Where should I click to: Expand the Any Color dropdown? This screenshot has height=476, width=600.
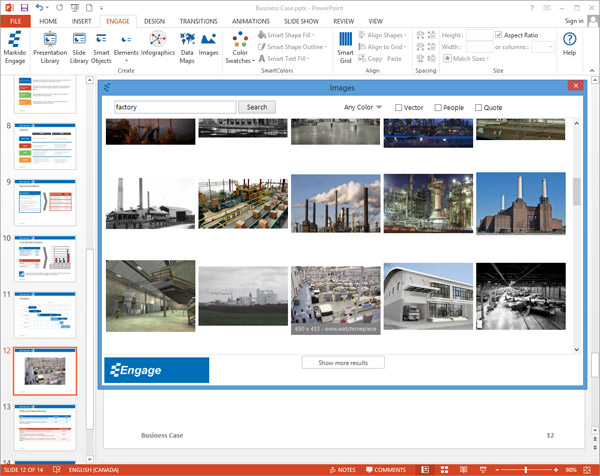(363, 107)
